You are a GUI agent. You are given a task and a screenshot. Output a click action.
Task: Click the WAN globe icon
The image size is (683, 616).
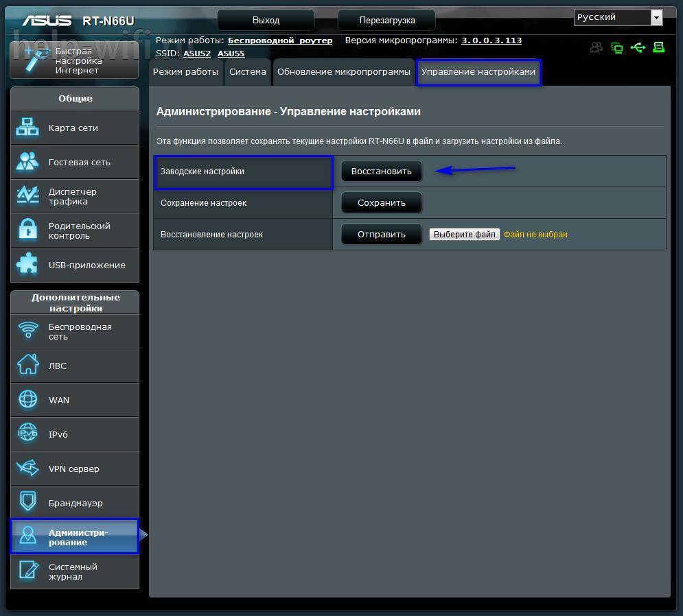tap(28, 400)
